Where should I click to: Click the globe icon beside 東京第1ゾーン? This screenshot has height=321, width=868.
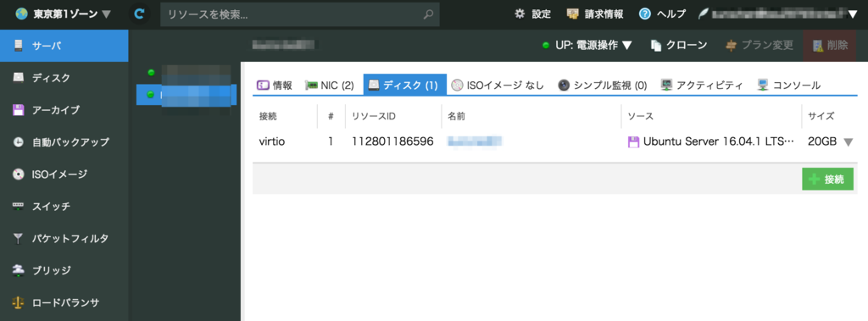[x=21, y=14]
